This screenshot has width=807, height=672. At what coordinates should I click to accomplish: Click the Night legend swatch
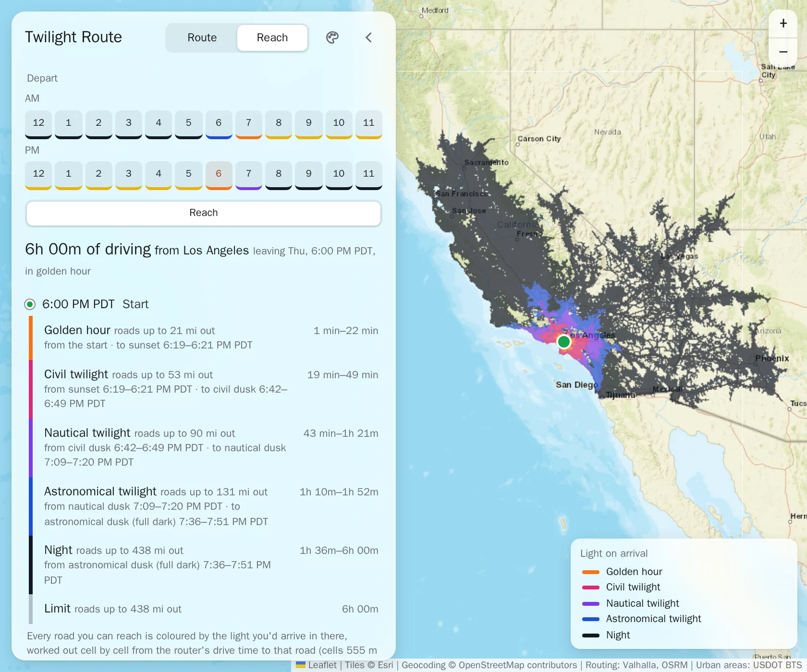click(591, 636)
